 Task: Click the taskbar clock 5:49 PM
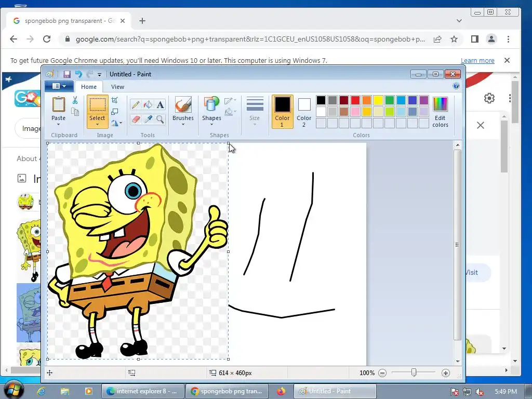(506, 392)
